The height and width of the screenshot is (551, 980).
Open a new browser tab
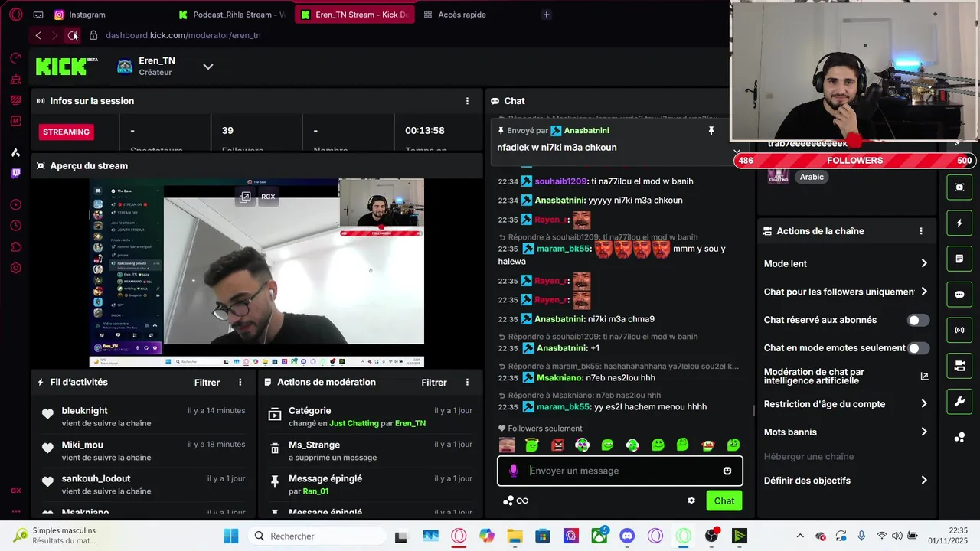tap(546, 15)
